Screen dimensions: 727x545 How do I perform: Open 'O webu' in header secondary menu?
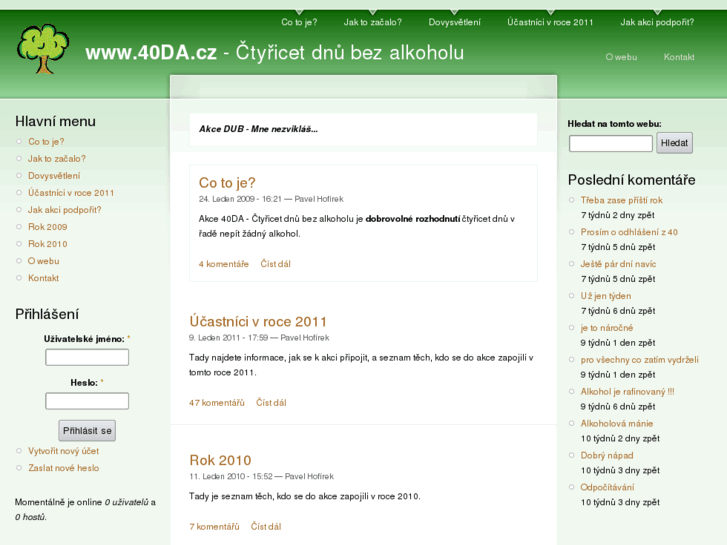(x=621, y=57)
